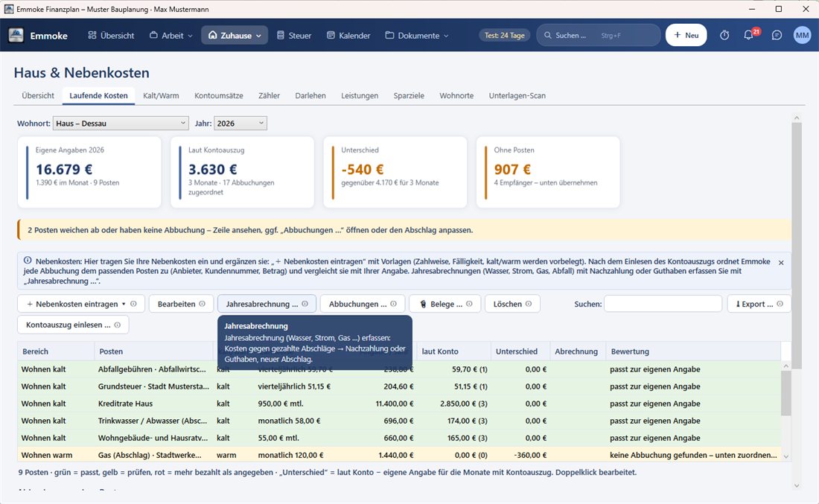Select the Gas (Abschlag) Stadtwerke row
Image resolution: width=819 pixels, height=504 pixels.
[x=399, y=456]
